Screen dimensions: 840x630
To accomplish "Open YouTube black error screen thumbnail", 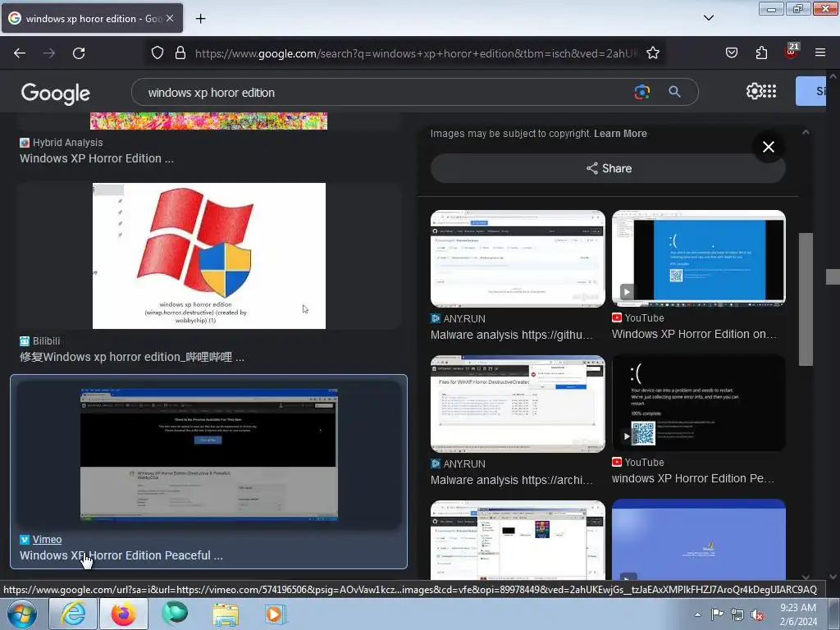I will pos(699,403).
